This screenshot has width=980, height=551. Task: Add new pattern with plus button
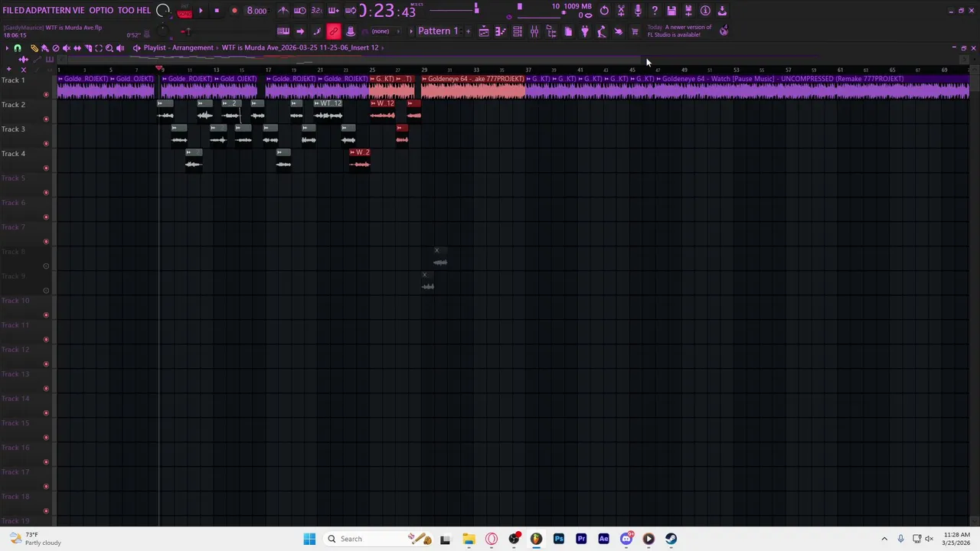point(468,31)
